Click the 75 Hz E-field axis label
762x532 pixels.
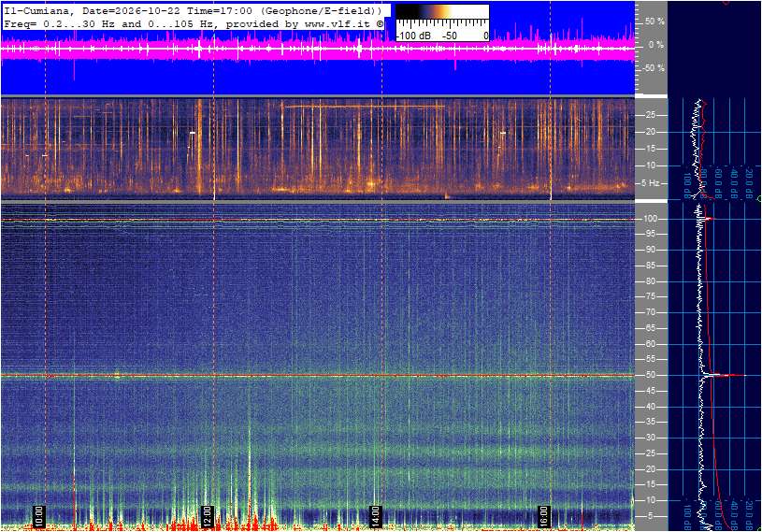650,296
